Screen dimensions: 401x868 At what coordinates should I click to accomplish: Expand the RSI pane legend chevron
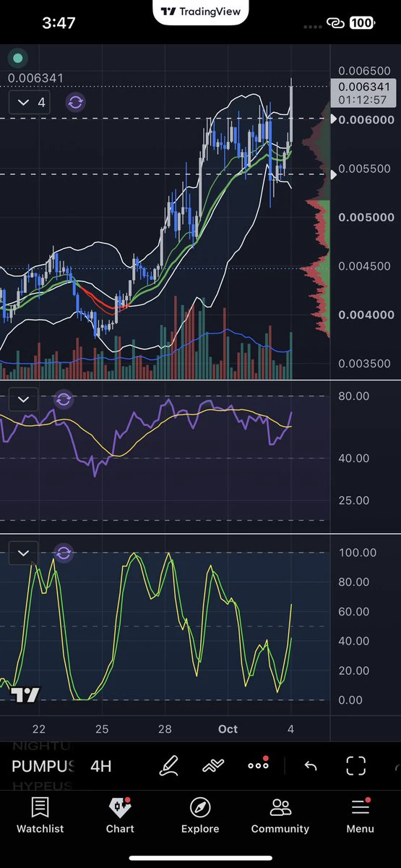(x=23, y=399)
